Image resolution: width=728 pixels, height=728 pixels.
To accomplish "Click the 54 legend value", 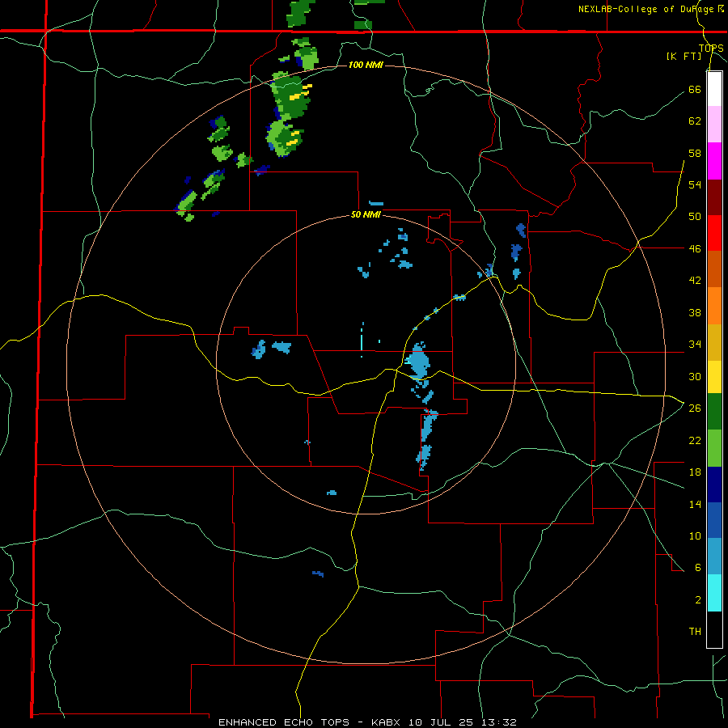I will click(x=695, y=184).
